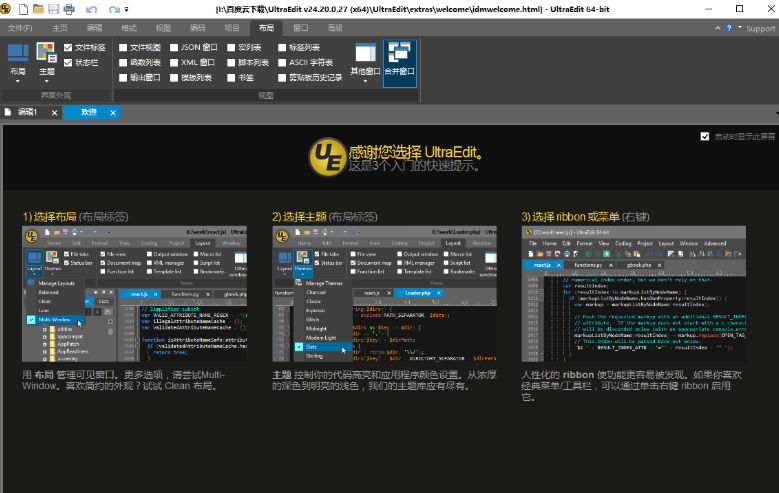779x493 pixels.
Task: Click the ribbon 或菜单 preview screenshot
Action: (633, 294)
